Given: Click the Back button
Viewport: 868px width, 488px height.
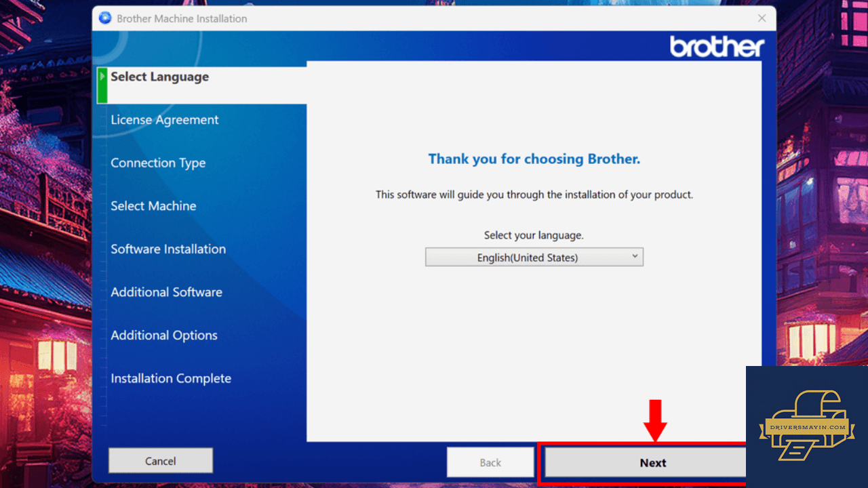Looking at the screenshot, I should click(x=490, y=462).
